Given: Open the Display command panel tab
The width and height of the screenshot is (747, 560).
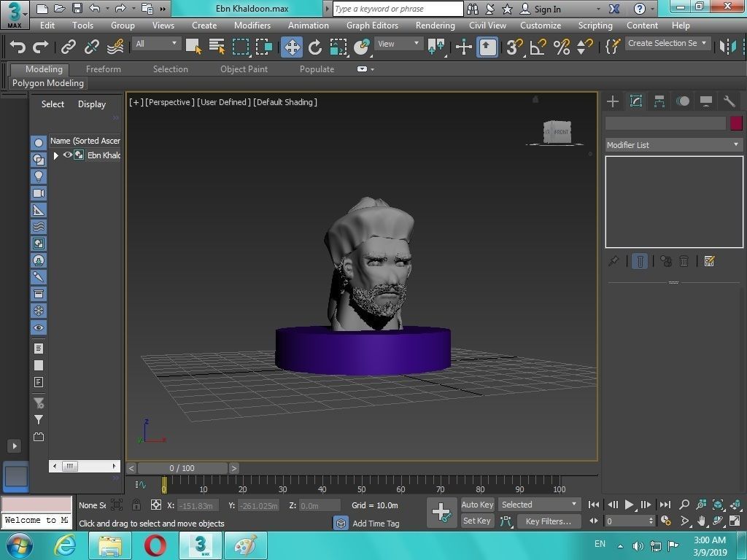Looking at the screenshot, I should coord(706,101).
